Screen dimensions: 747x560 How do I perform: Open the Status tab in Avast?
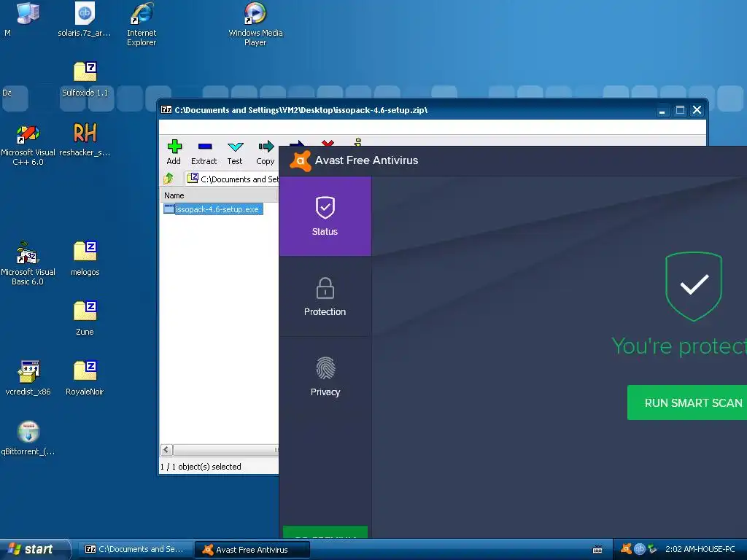tap(325, 216)
